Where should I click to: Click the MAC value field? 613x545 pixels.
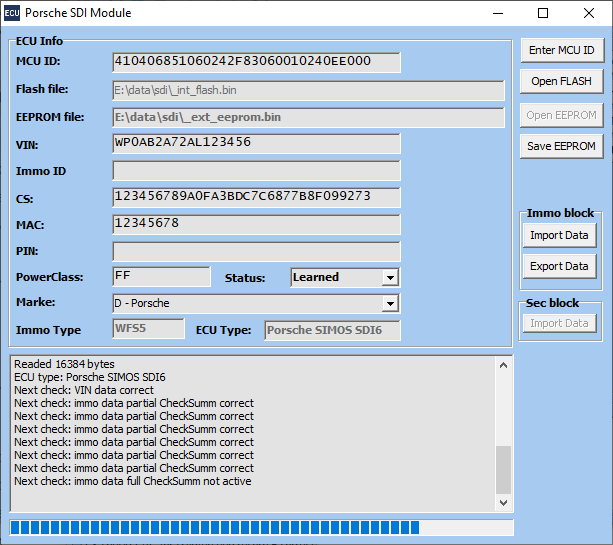[256, 224]
